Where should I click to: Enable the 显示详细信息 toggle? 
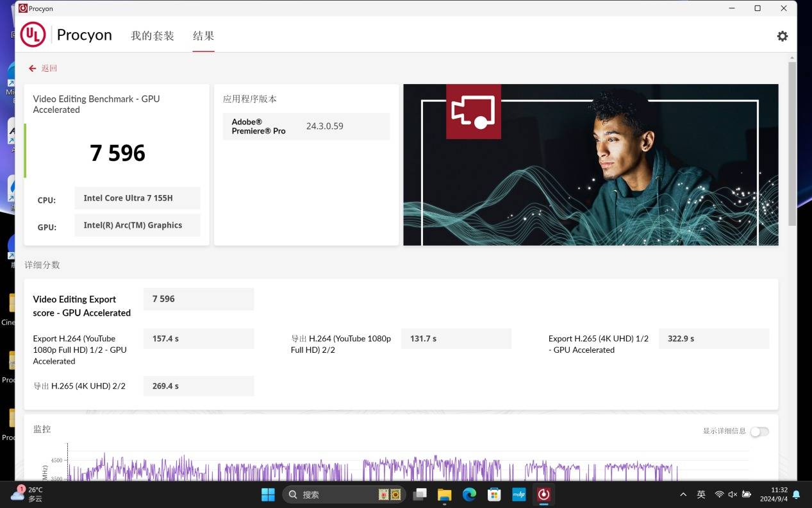pos(759,432)
